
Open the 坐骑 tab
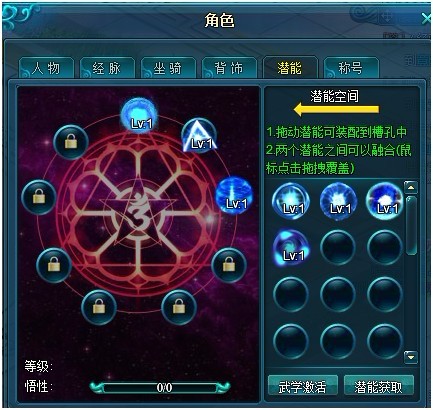point(168,68)
